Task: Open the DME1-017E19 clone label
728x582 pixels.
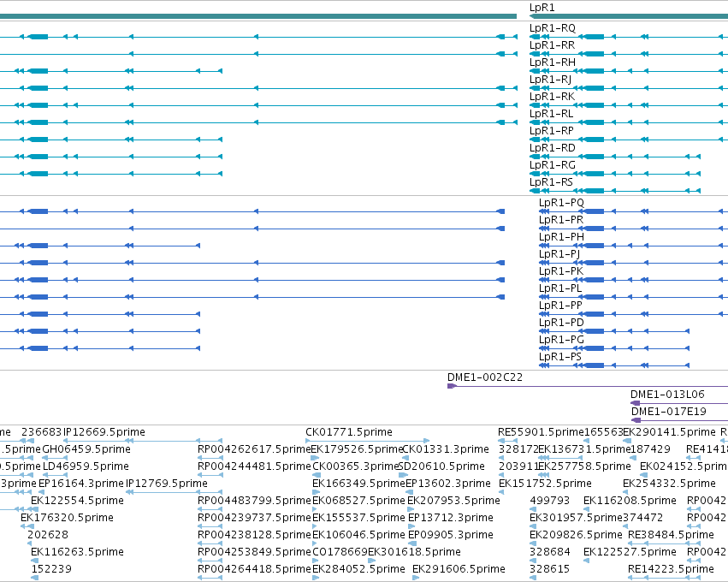Action: point(669,412)
